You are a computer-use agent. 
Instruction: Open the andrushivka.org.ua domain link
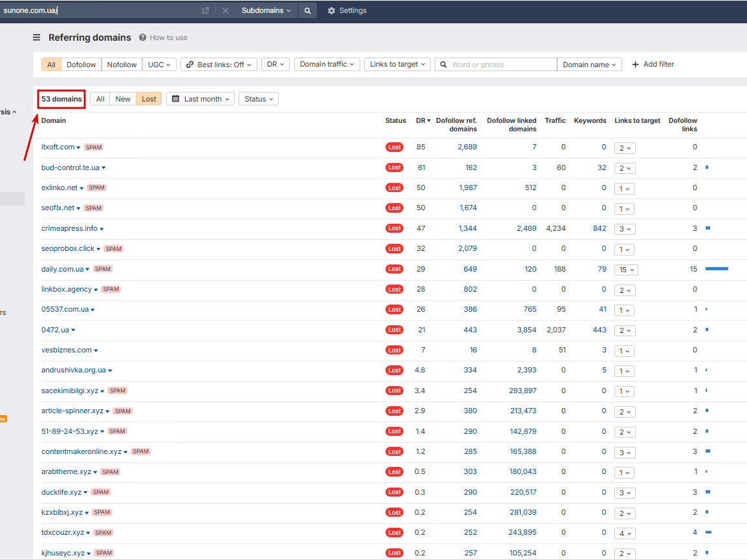(x=73, y=370)
